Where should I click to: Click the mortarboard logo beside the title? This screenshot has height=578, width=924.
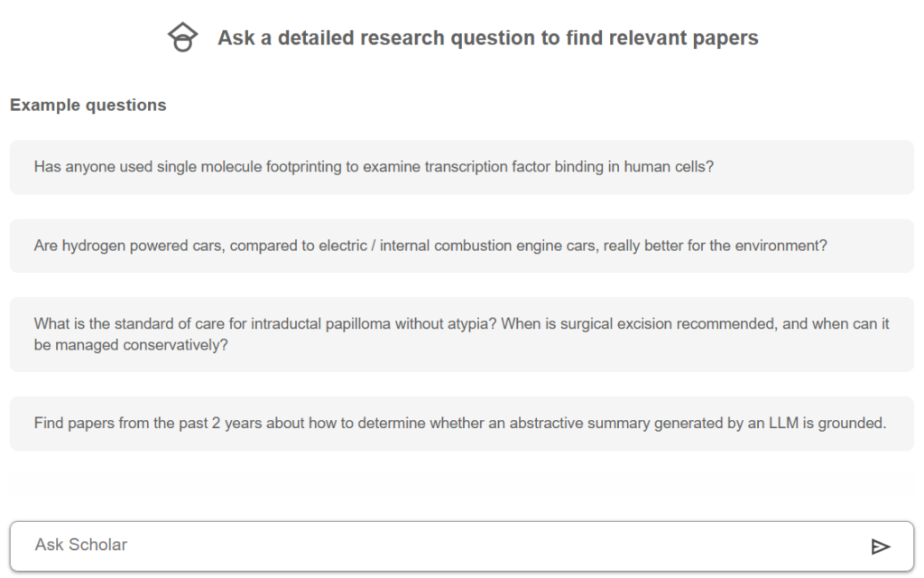(x=183, y=38)
